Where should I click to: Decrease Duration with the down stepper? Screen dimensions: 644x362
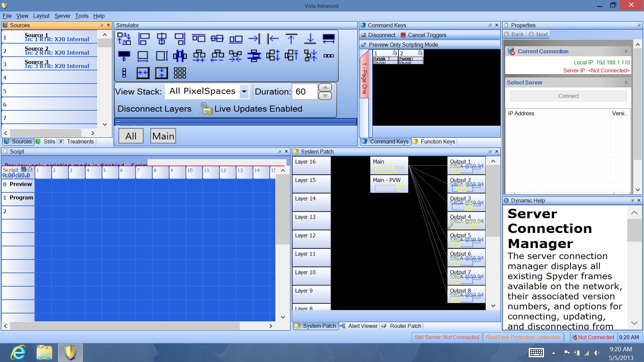[x=325, y=96]
